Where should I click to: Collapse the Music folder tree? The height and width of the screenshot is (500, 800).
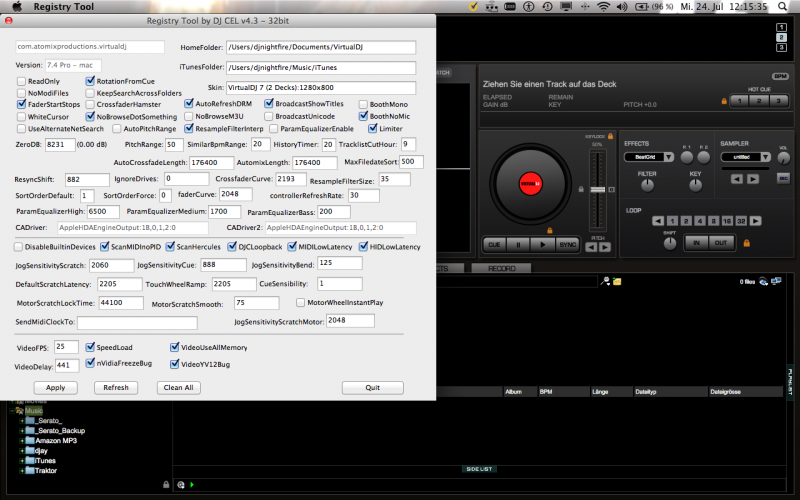click(x=12, y=411)
